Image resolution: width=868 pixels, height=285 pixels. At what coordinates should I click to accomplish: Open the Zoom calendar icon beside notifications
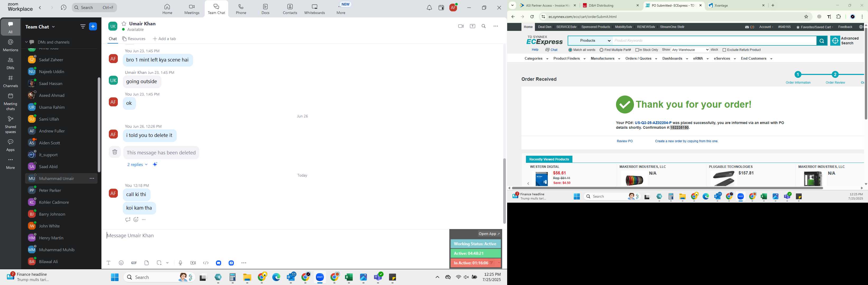(441, 8)
